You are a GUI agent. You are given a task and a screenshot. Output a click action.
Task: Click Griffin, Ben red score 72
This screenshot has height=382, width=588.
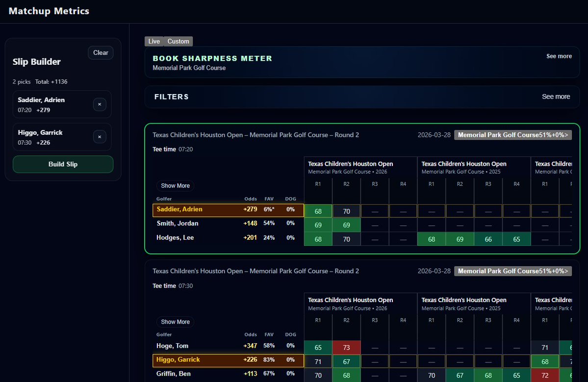click(545, 375)
